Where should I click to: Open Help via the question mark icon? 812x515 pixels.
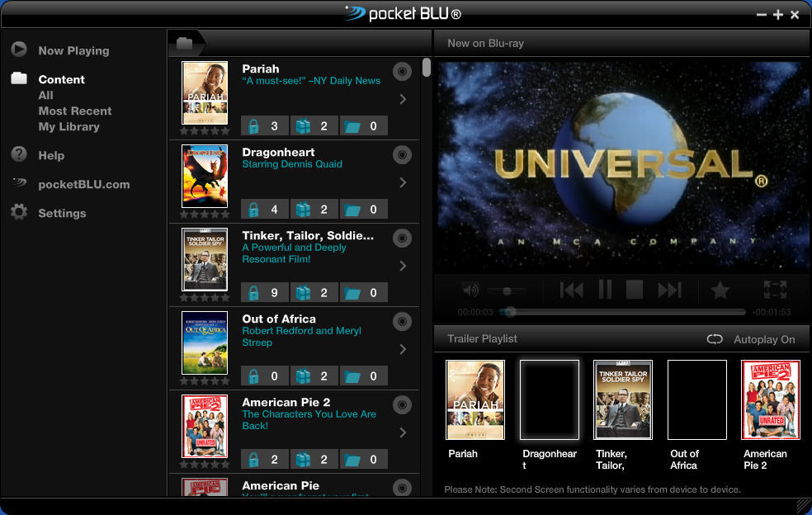19,155
